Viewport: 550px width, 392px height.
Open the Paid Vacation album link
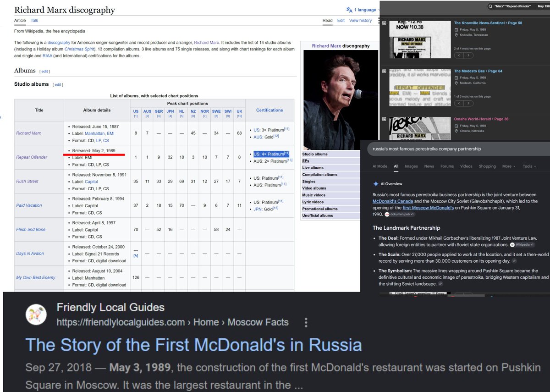click(29, 205)
